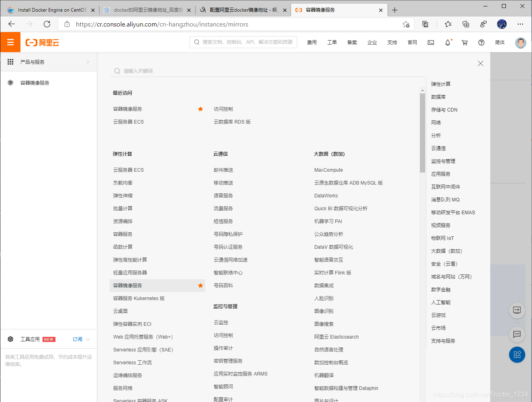Open 备案 in top navigation

(x=352, y=43)
